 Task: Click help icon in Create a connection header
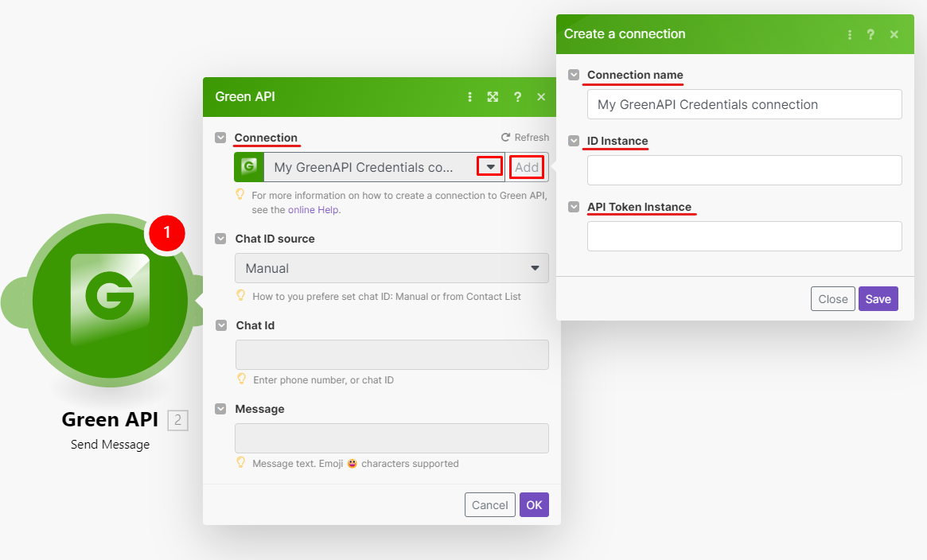point(871,34)
